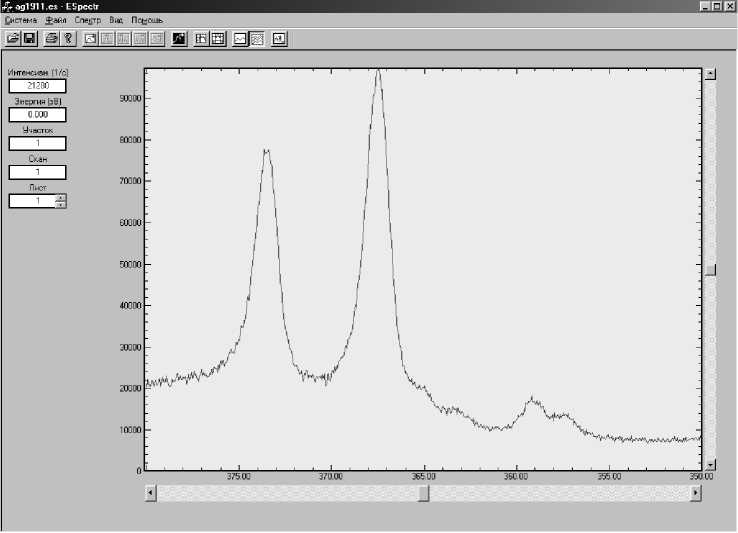Click the 90000 y-axis label

tap(130, 98)
